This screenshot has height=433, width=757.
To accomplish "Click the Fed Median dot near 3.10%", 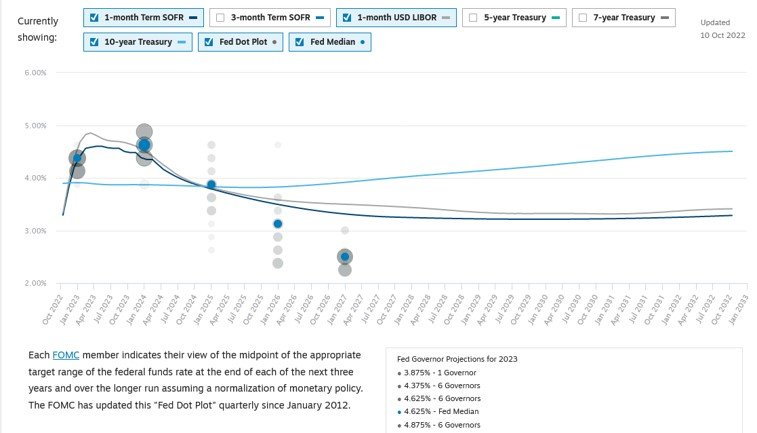I will point(278,224).
